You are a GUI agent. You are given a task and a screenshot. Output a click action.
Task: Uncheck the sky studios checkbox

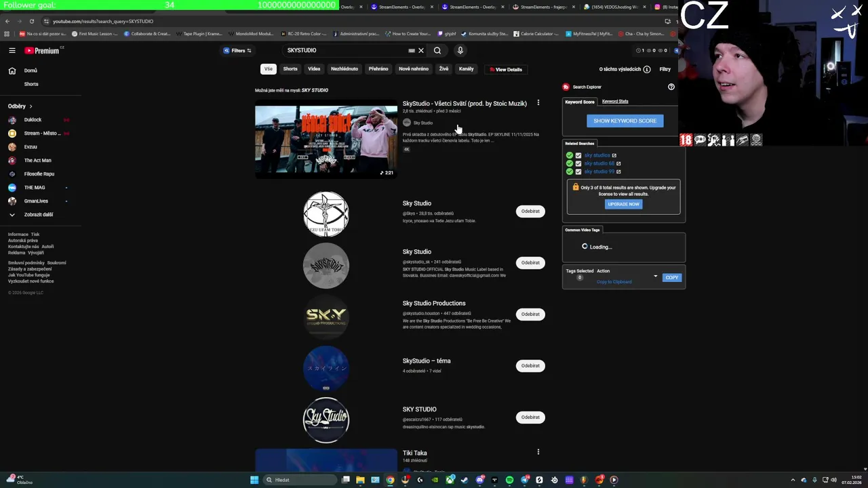578,155
